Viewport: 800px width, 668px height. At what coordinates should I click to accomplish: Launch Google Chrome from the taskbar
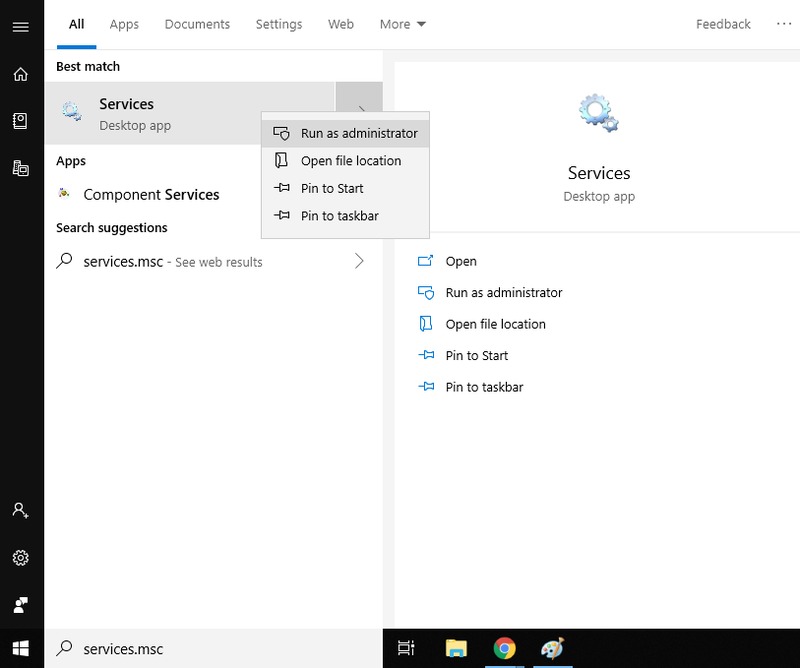tap(504, 648)
